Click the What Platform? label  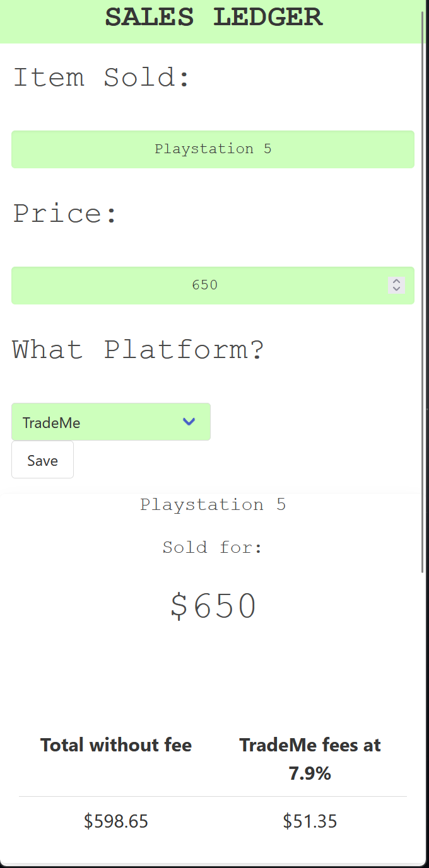coord(138,349)
